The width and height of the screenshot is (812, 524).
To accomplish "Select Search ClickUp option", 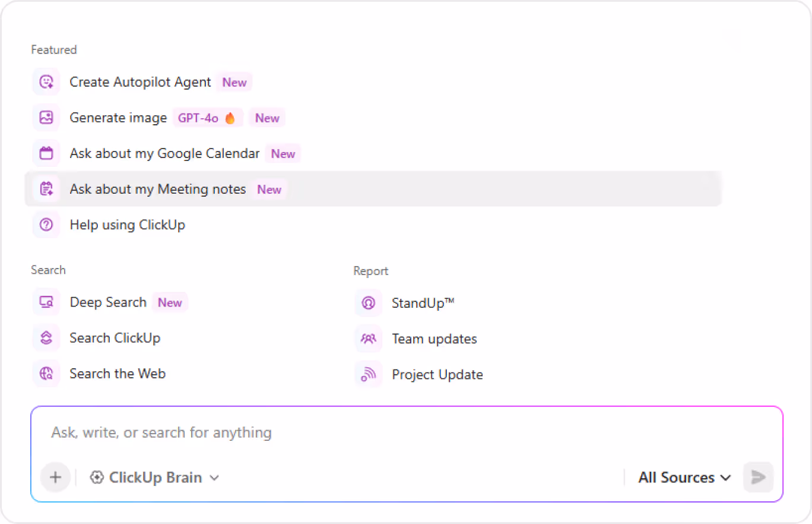I will [115, 338].
